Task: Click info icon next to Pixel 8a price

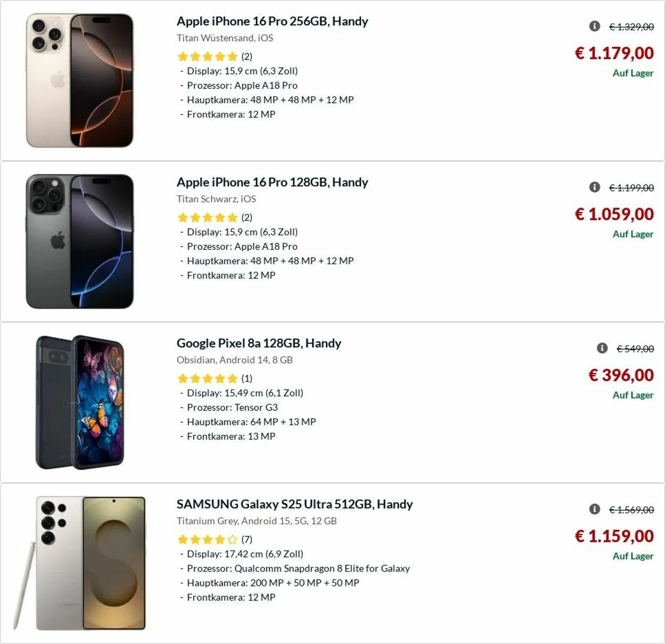Action: tap(602, 348)
